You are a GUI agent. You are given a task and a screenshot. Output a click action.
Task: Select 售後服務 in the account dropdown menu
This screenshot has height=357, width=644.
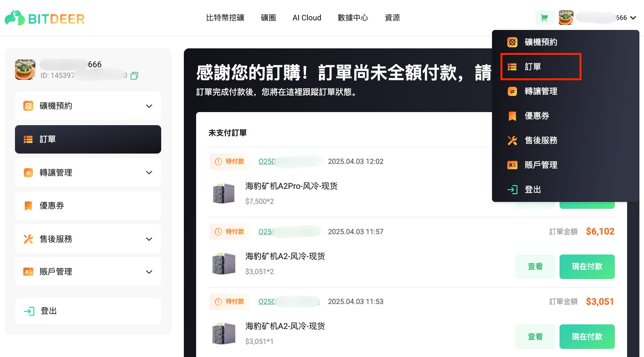(566, 140)
